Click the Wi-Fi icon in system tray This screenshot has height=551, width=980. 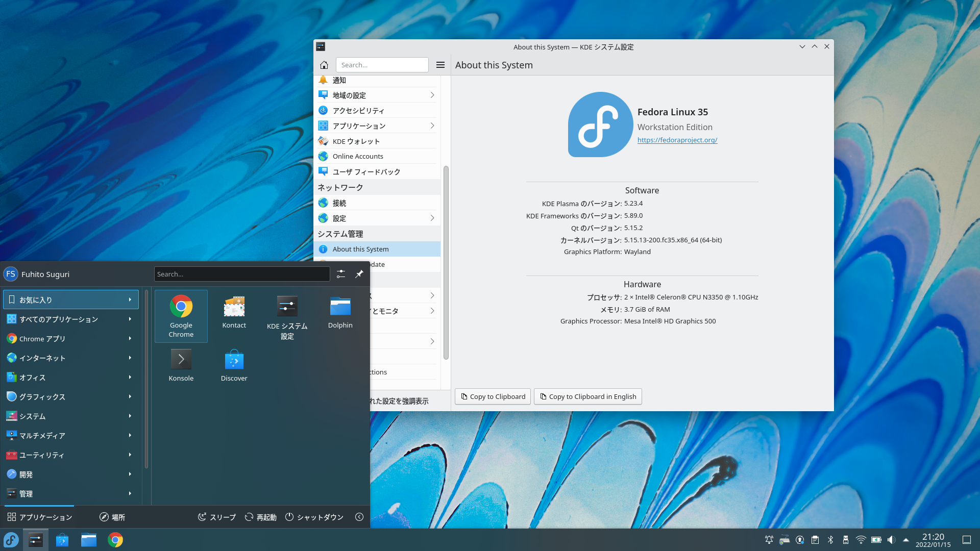click(861, 540)
